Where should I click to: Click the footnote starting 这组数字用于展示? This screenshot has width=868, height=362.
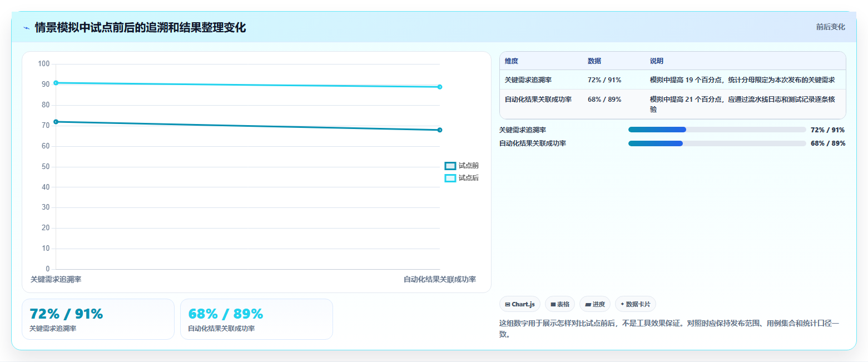tap(669, 329)
